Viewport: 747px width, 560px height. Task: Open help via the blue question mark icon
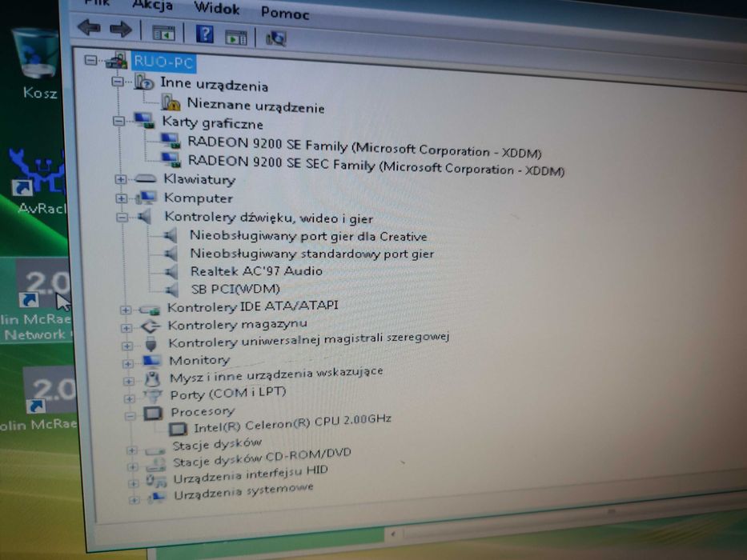(205, 34)
